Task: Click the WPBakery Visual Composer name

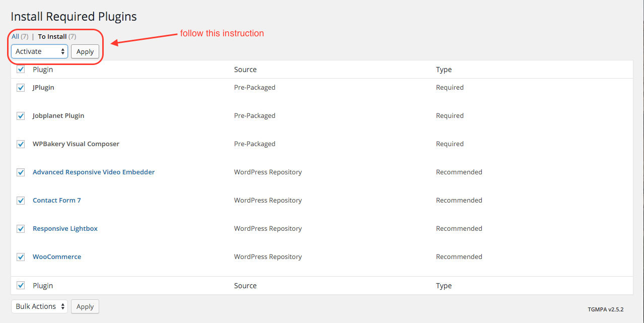Action: 76,144
